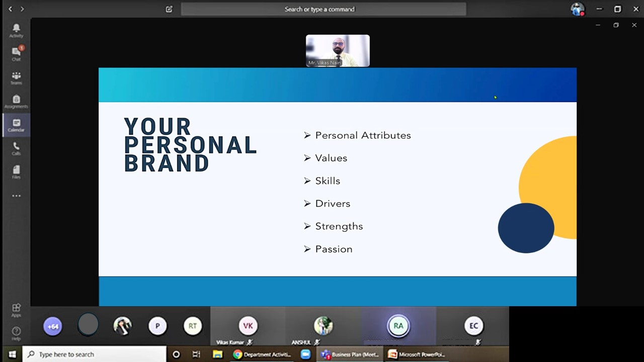
Task: Click the search or type a command box
Action: (323, 9)
